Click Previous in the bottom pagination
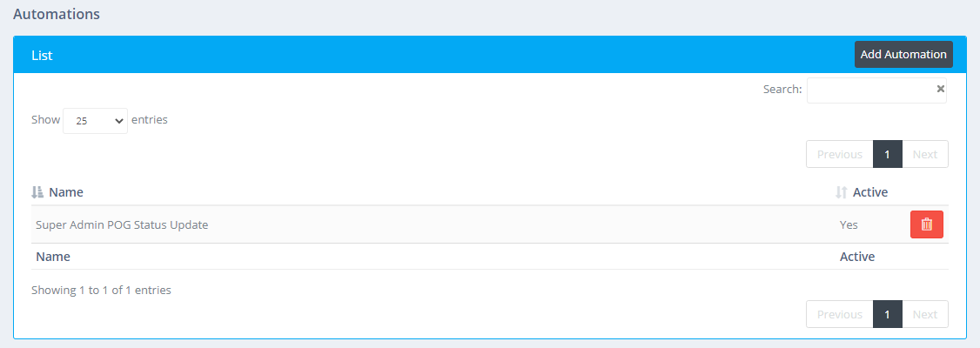 click(x=839, y=314)
